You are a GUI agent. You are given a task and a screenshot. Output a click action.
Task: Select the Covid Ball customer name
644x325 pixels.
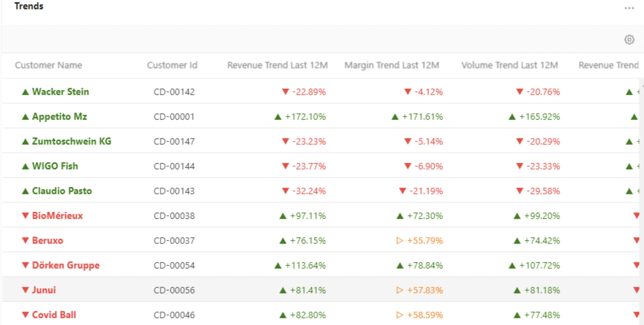point(54,315)
